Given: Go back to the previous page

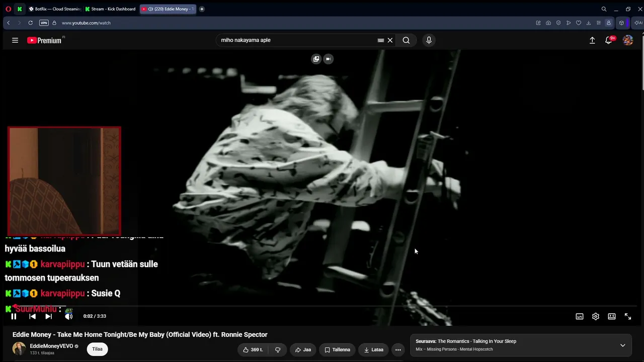Looking at the screenshot, I should click(x=8, y=23).
